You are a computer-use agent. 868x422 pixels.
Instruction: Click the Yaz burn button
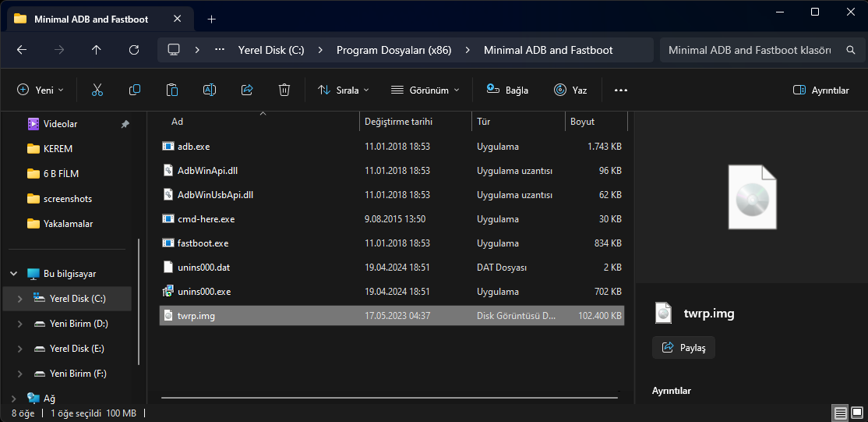(570, 90)
